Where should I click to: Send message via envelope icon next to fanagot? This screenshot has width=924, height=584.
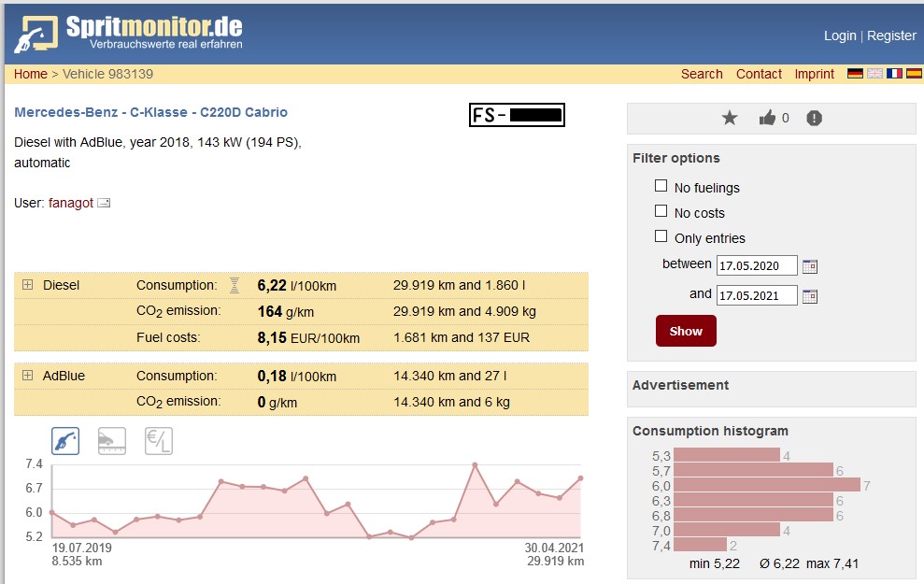104,203
